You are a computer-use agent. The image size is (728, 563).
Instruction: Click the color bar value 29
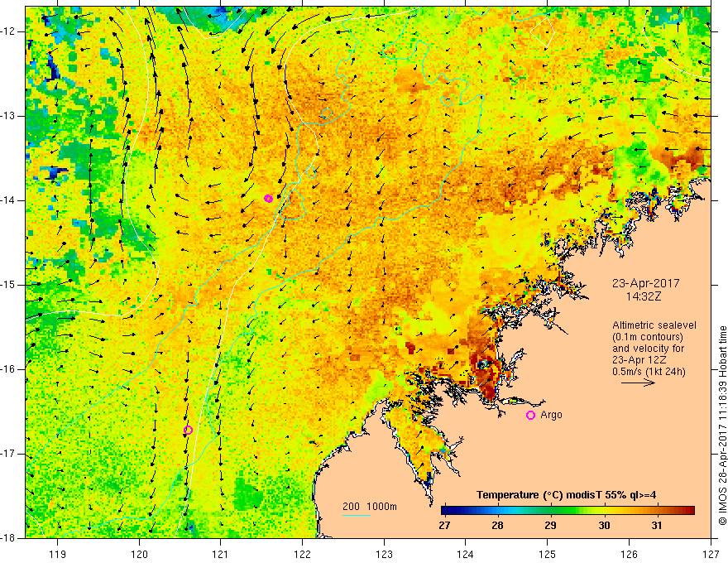coord(550,526)
